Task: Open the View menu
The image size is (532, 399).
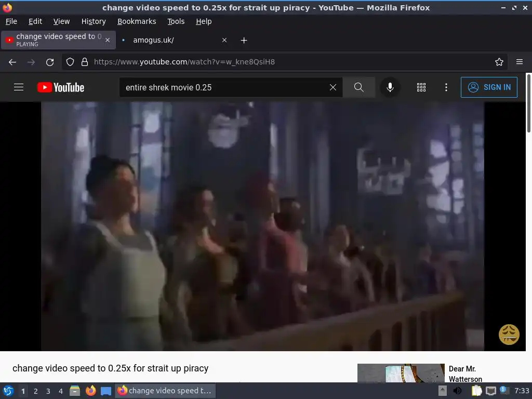Action: pyautogui.click(x=61, y=21)
